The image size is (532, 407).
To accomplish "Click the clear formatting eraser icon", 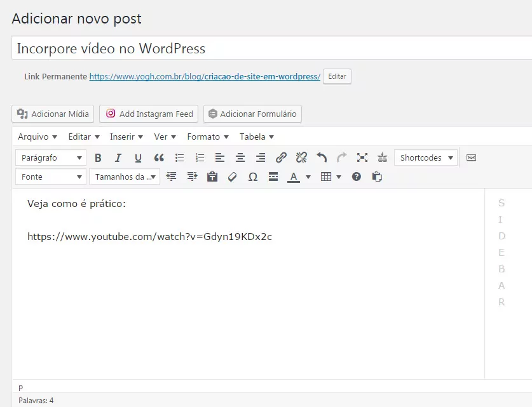I will click(232, 177).
